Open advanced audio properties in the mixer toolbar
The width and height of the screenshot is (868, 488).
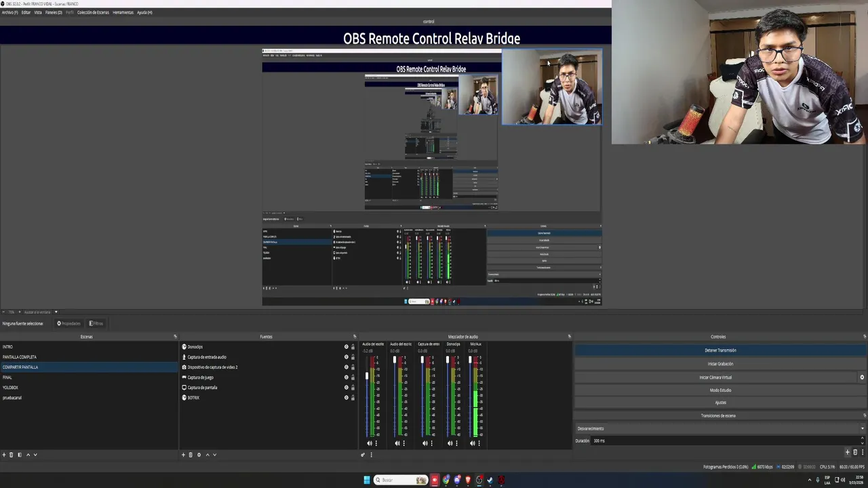363,455
